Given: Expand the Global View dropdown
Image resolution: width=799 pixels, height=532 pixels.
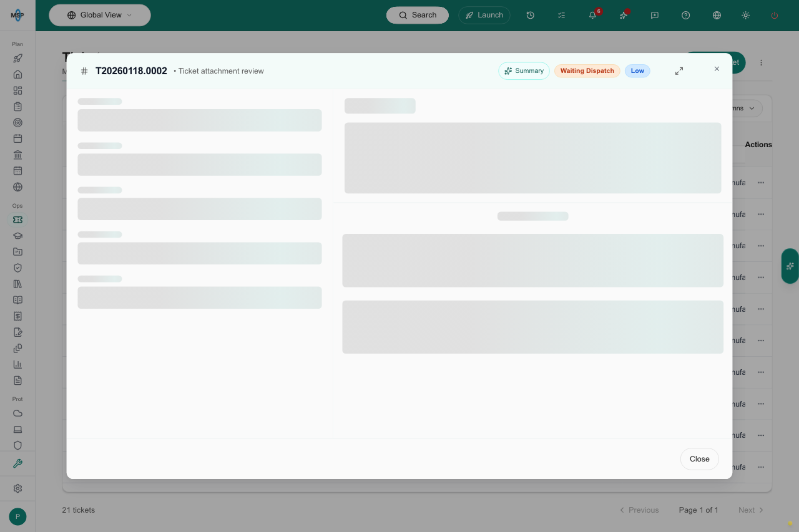Looking at the screenshot, I should coord(100,15).
